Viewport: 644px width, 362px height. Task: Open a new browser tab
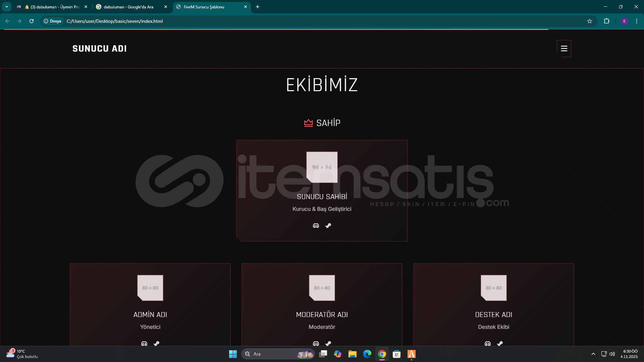coord(258,7)
